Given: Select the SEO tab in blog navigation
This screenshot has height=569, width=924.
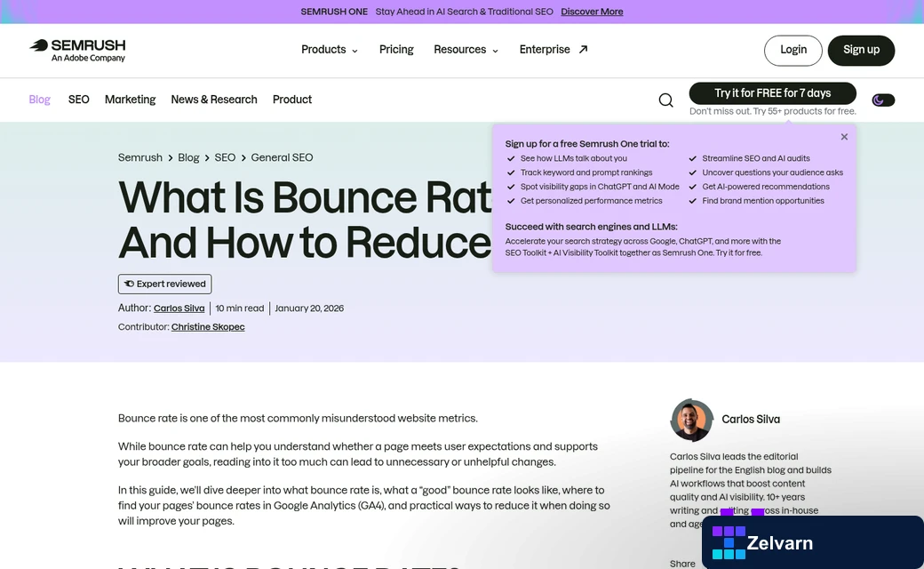Looking at the screenshot, I should [x=78, y=100].
